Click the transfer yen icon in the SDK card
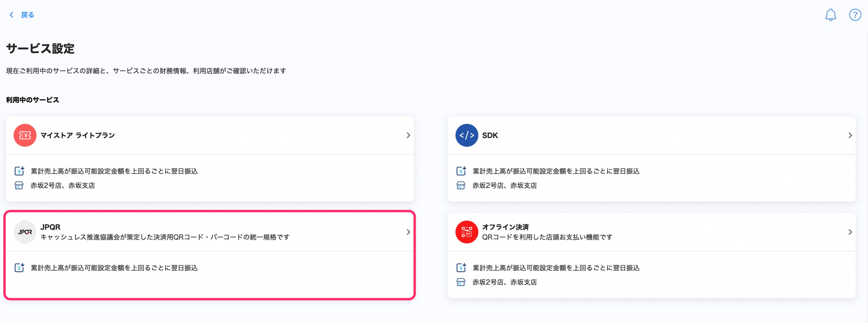Viewport: 868px width, 323px height. coord(461,171)
